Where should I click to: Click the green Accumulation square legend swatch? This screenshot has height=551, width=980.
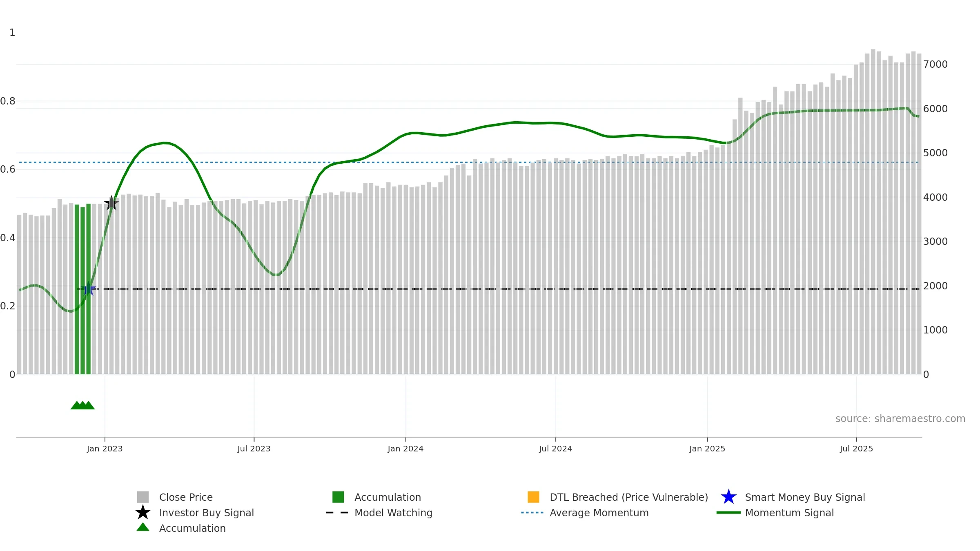(338, 497)
